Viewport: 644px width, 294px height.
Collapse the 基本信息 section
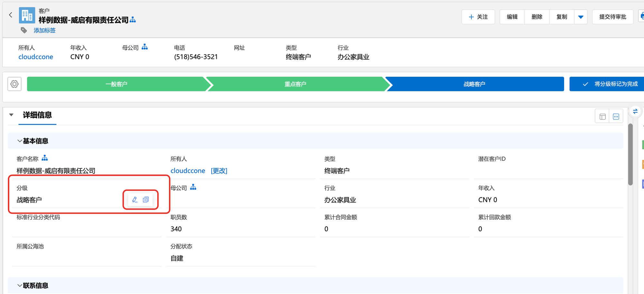(20, 141)
